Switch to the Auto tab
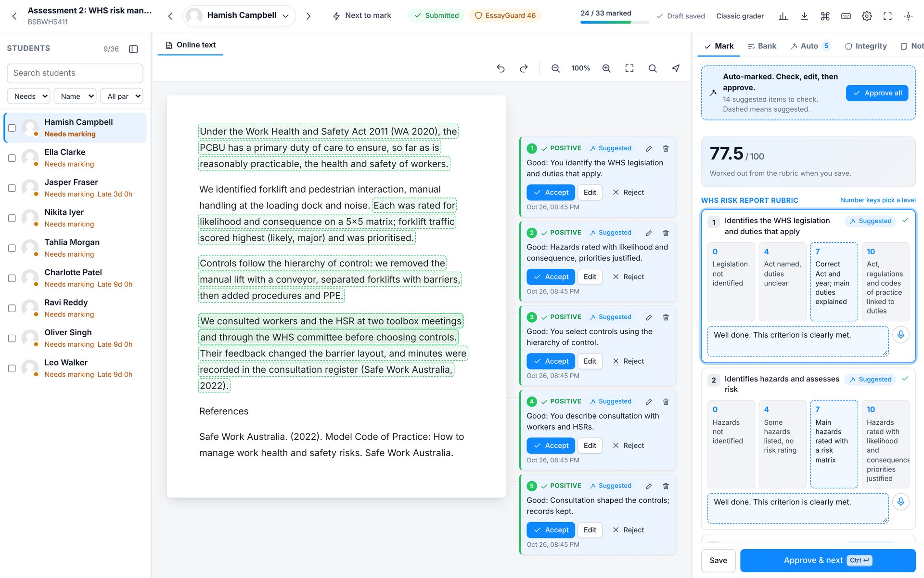The width and height of the screenshot is (924, 578). (x=810, y=46)
